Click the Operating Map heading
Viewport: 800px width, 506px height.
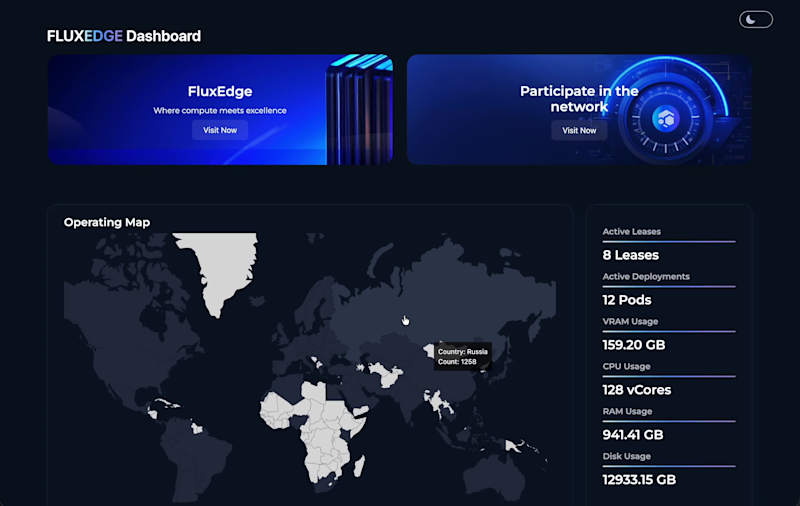[107, 222]
